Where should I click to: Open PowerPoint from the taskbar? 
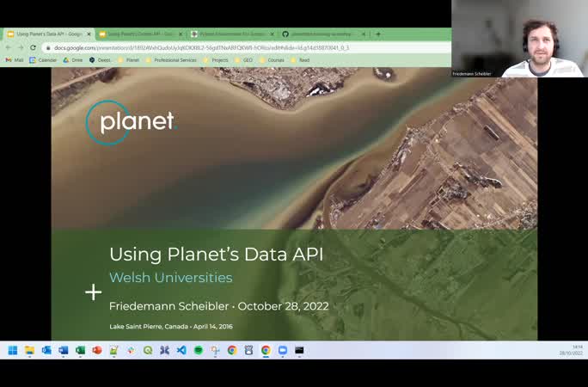click(97, 350)
